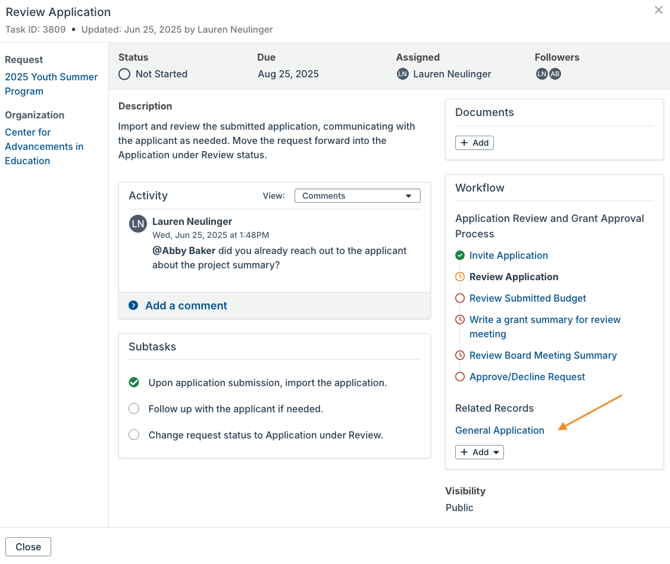Expand the Related Records Add dropdown

[479, 452]
